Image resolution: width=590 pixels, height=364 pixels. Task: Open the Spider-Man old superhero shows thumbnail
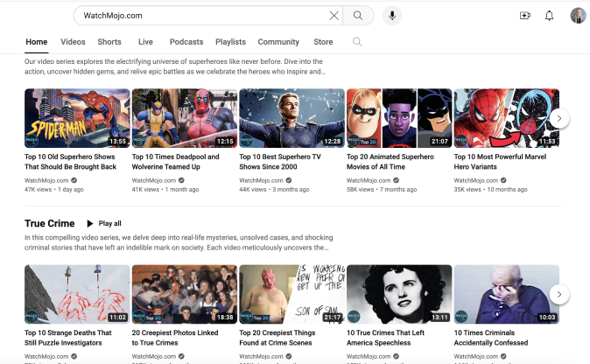77,118
